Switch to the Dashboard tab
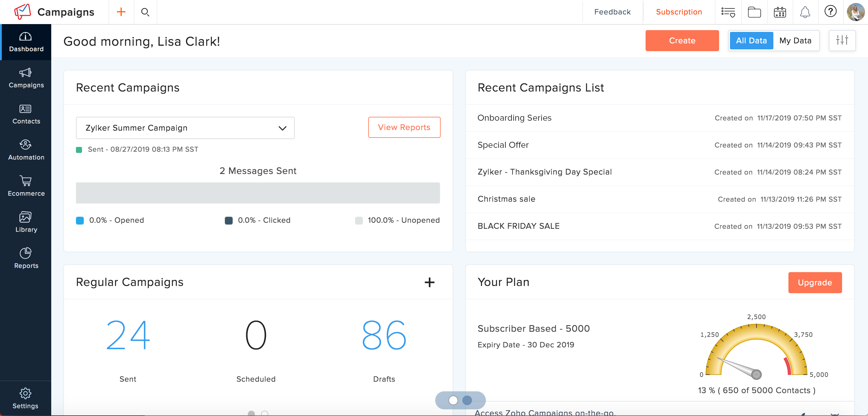The height and width of the screenshot is (416, 868). click(26, 42)
